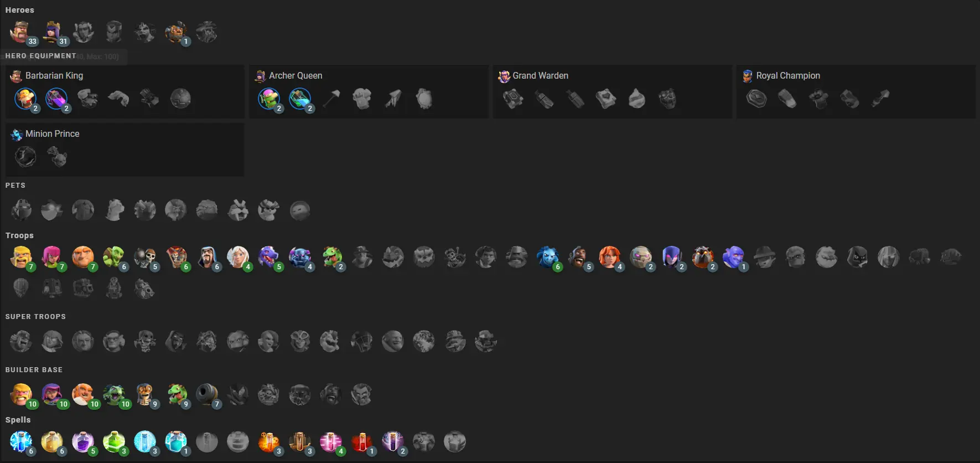This screenshot has height=463, width=980.
Task: Select the Rage Vial equipment under Barbarian King
Action: 56,99
